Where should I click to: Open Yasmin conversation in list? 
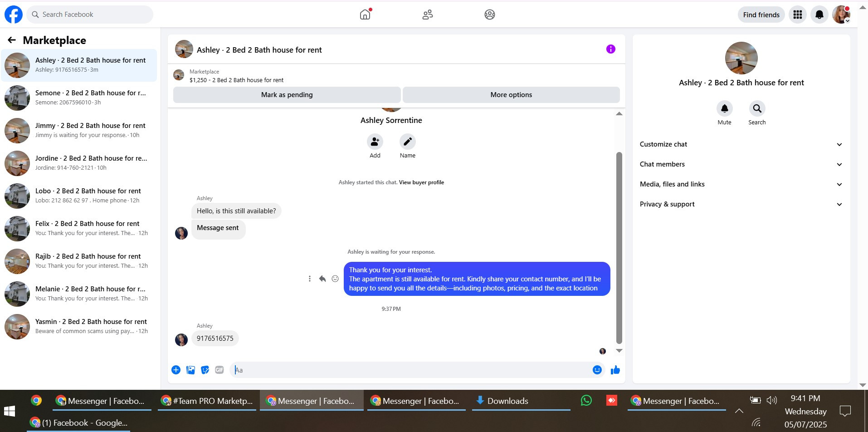(x=79, y=327)
